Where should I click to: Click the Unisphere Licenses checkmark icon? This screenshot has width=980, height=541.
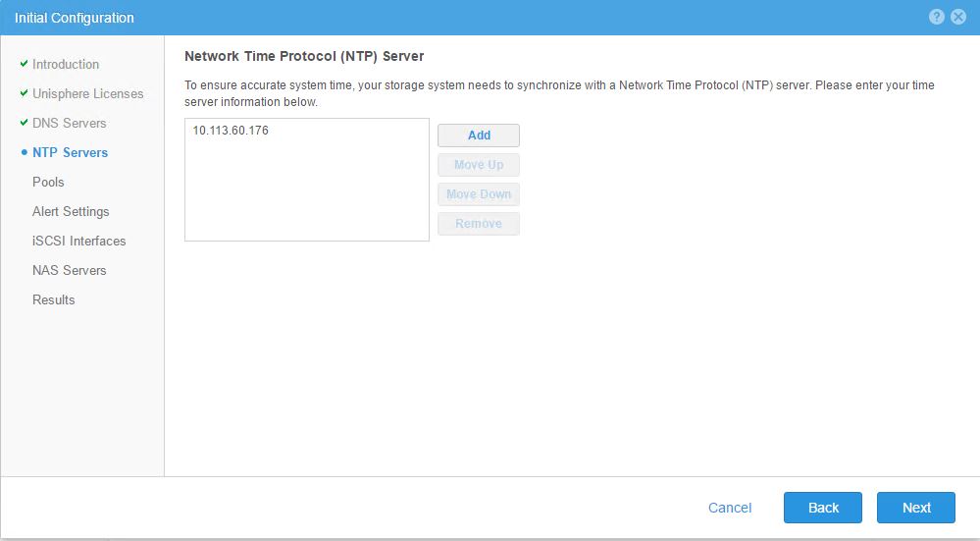click(x=24, y=93)
